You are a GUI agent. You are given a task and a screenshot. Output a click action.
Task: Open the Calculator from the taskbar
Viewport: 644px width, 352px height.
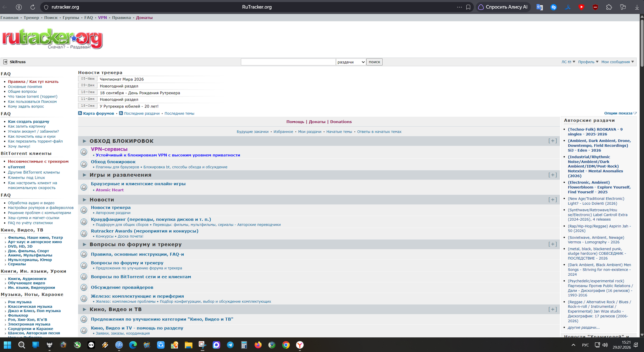coord(244,345)
